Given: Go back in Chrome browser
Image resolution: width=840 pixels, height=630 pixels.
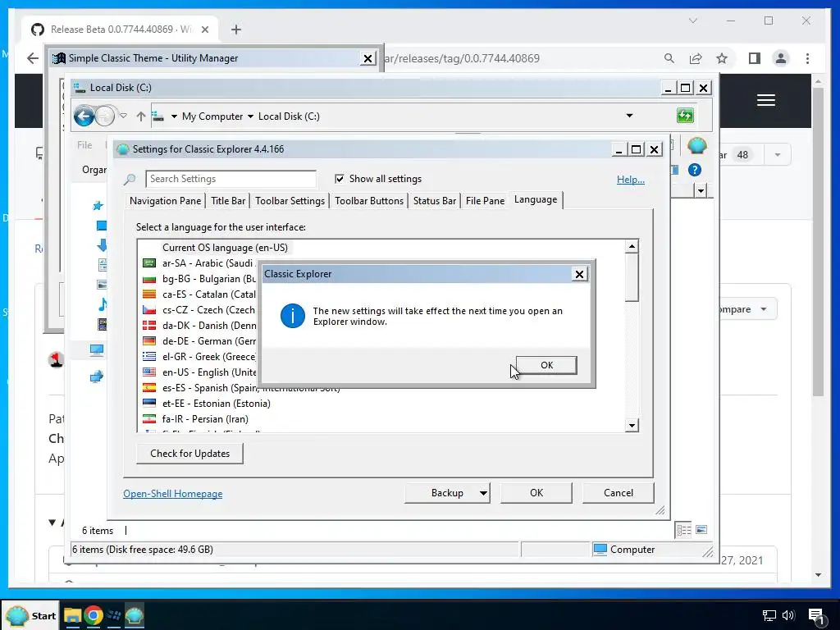Looking at the screenshot, I should (x=33, y=58).
